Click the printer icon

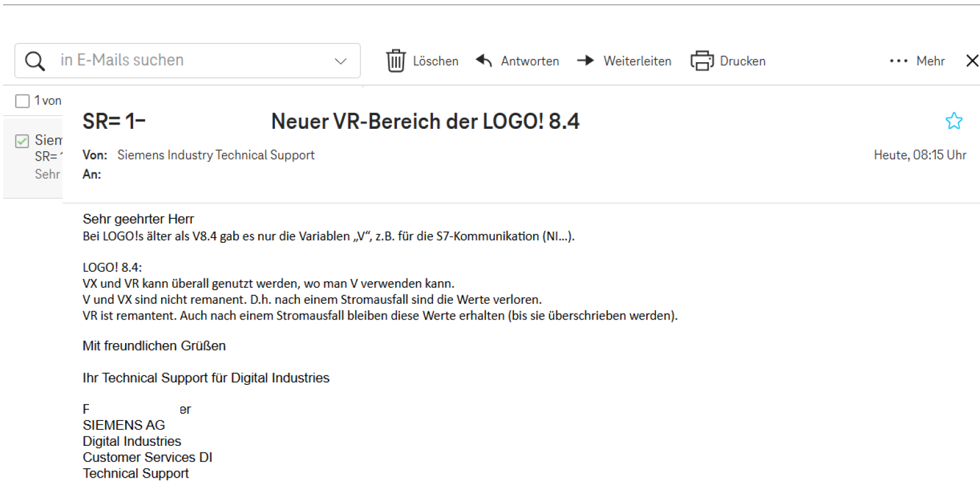pos(702,61)
